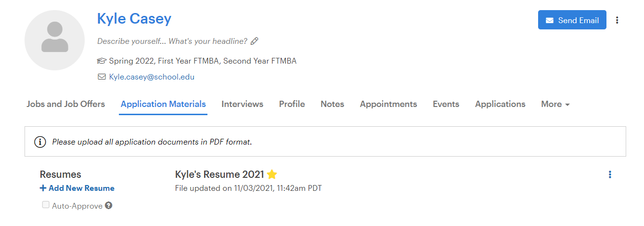Click Add New Resume link

pyautogui.click(x=77, y=188)
